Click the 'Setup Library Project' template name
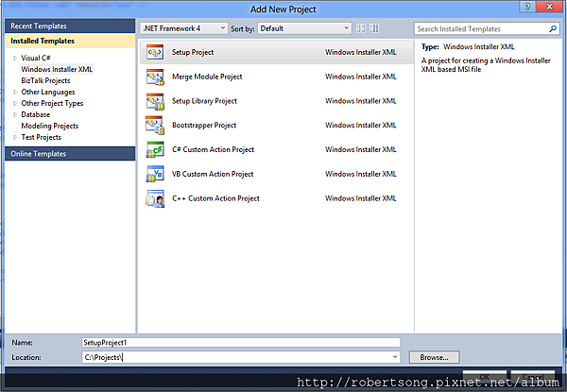567x392 pixels. point(204,101)
